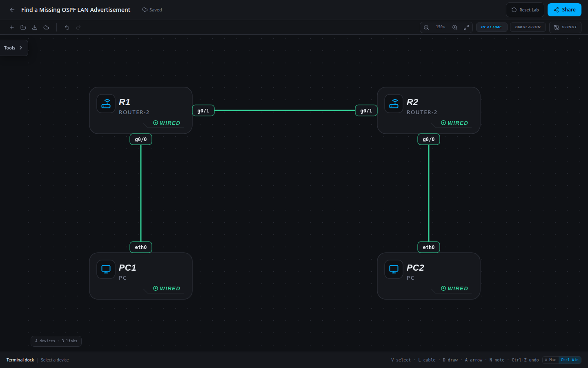Click the R1 device name
This screenshot has height=368, width=588.
coord(125,102)
